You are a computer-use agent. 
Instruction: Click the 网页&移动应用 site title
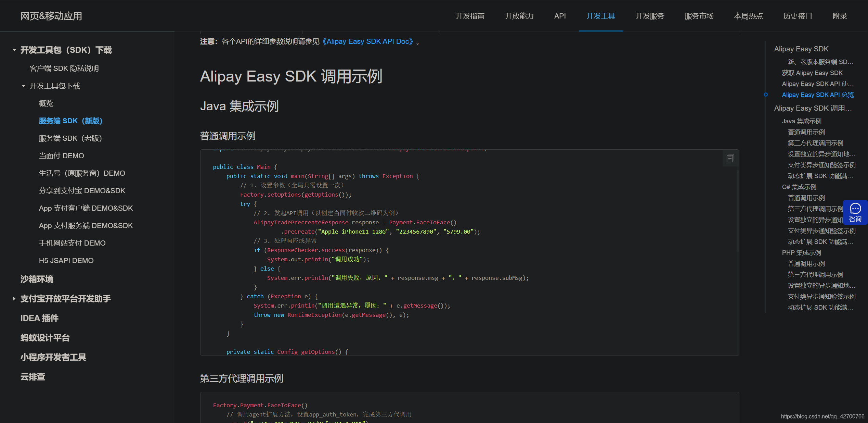[x=51, y=16]
